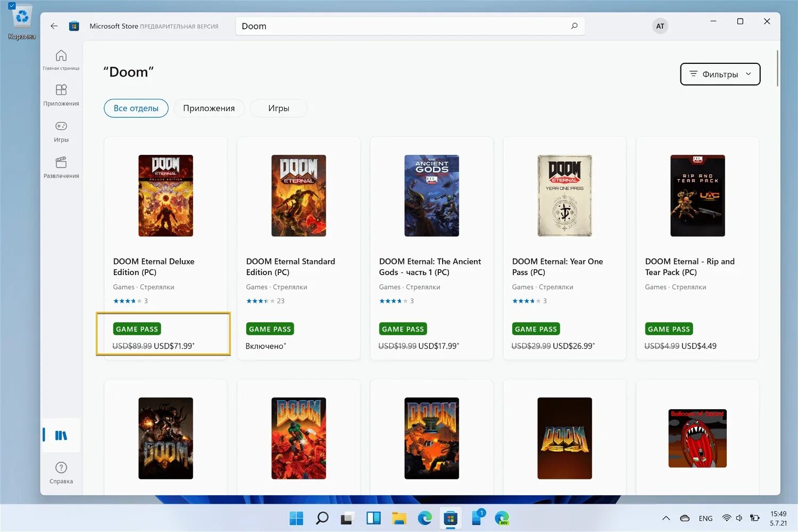
Task: Launch Microsoft Edge from the taskbar
Action: pos(425,518)
